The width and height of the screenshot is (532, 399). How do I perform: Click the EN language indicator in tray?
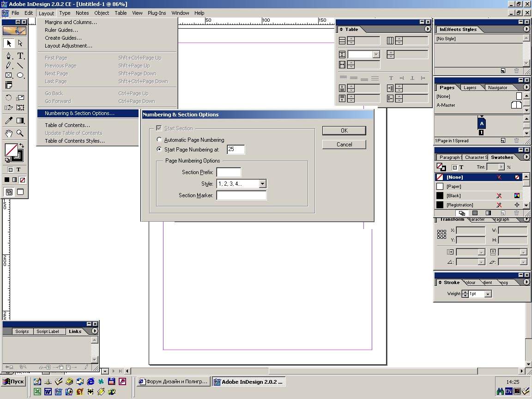point(508,391)
